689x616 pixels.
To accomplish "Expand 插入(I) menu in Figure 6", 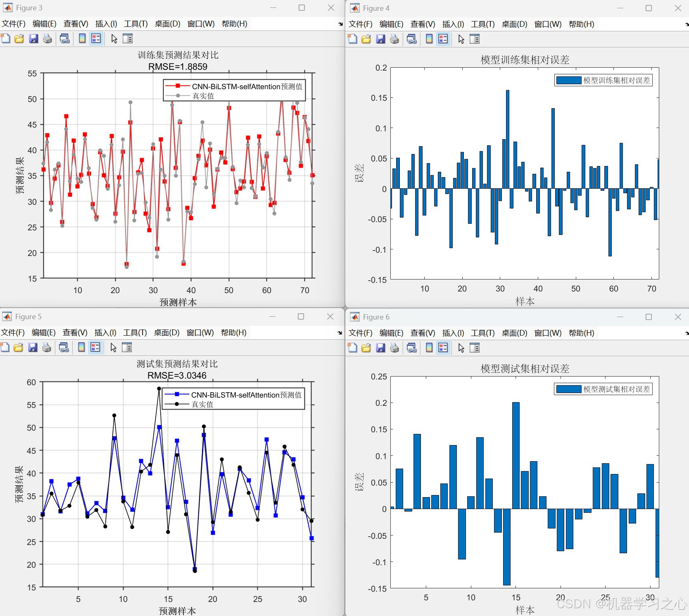I will tap(453, 333).
